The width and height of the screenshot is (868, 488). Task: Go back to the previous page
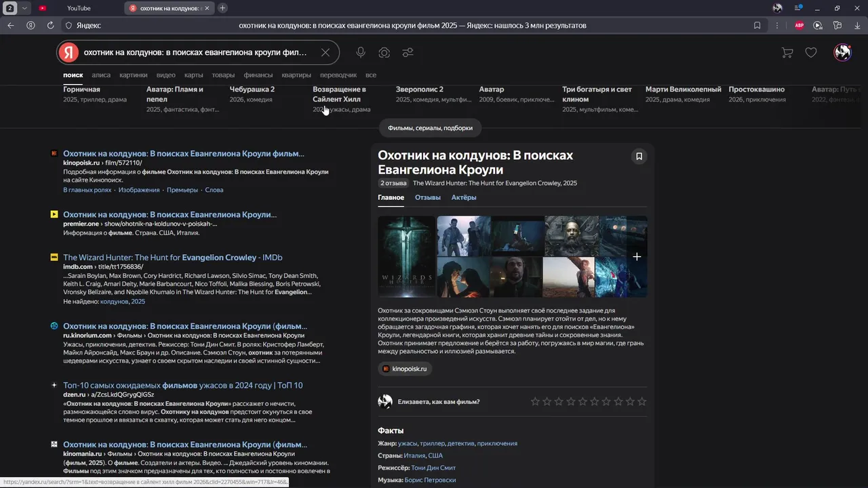11,25
